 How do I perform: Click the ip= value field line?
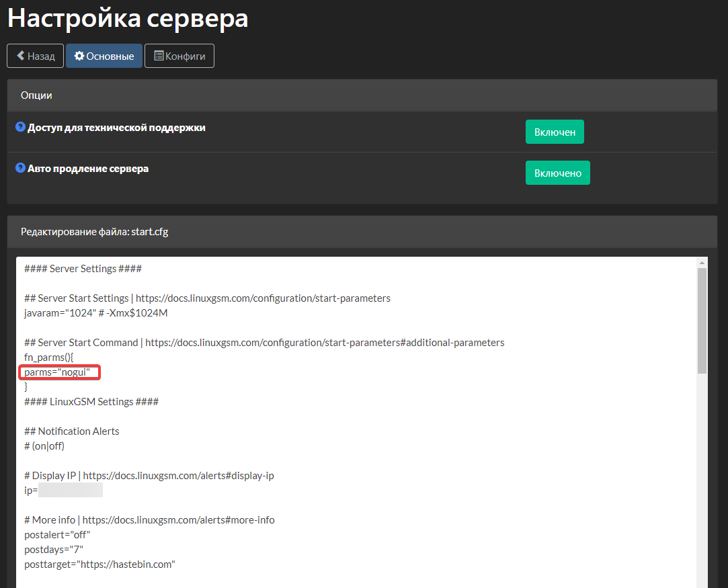tap(63, 490)
